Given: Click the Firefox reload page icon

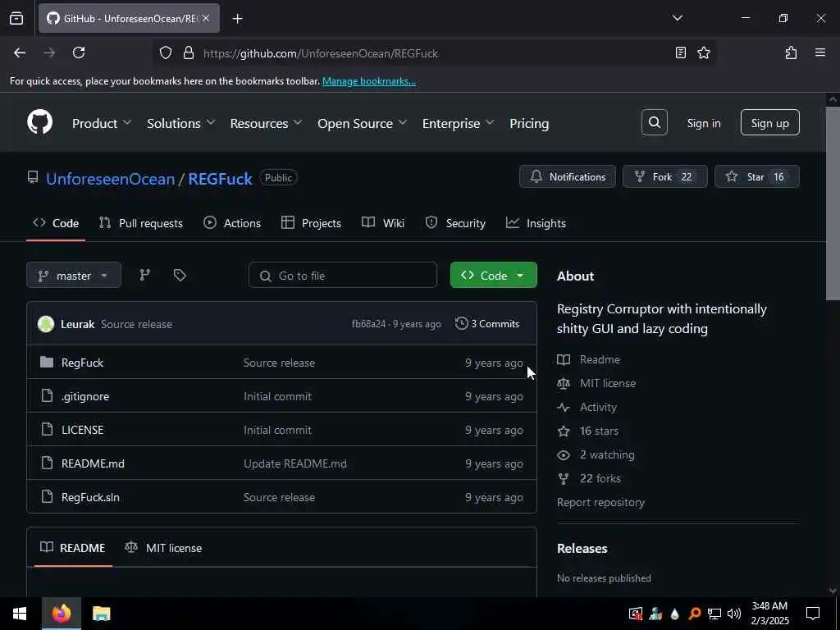Looking at the screenshot, I should click(x=79, y=52).
